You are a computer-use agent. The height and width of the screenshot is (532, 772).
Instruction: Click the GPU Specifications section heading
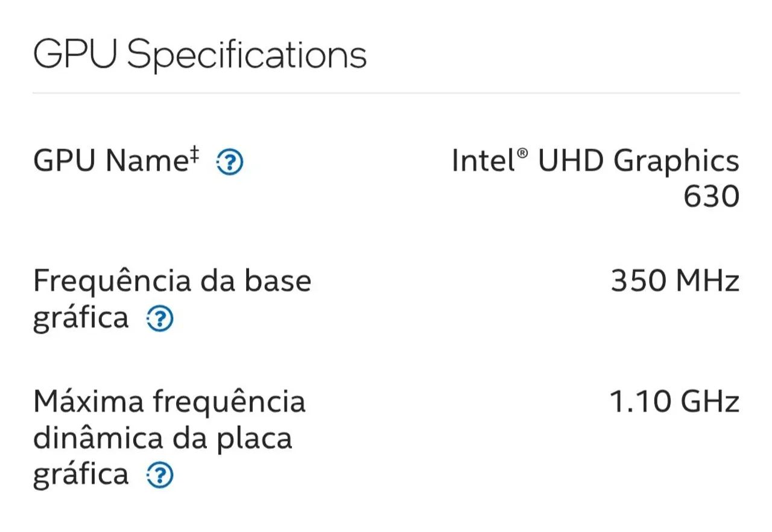(201, 53)
